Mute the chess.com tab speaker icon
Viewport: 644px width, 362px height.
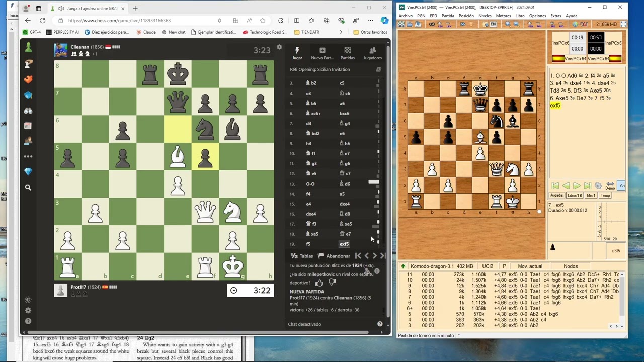61,8
